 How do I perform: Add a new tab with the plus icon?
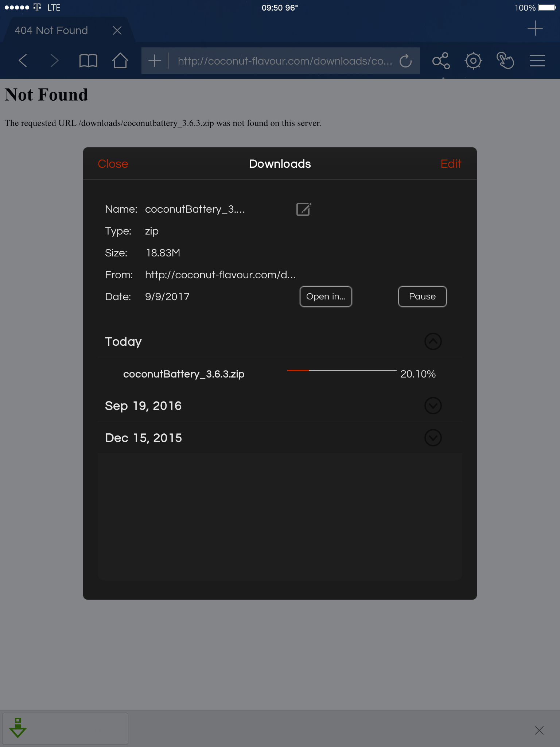(535, 28)
